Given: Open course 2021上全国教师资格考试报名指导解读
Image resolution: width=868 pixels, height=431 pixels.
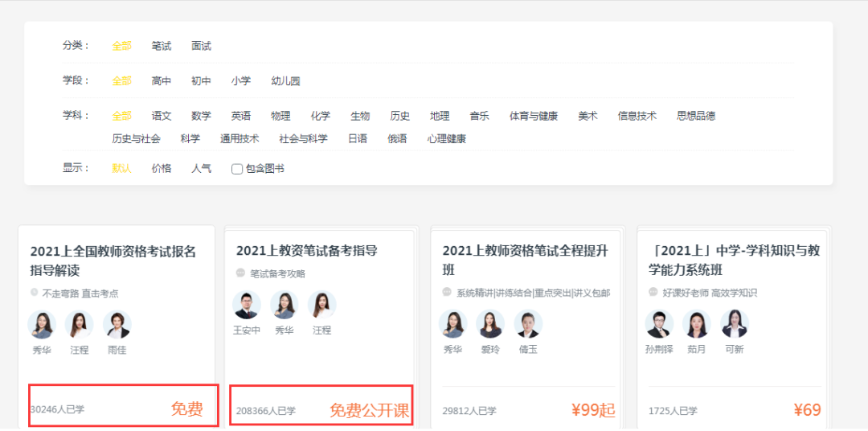Looking at the screenshot, I should tap(113, 261).
